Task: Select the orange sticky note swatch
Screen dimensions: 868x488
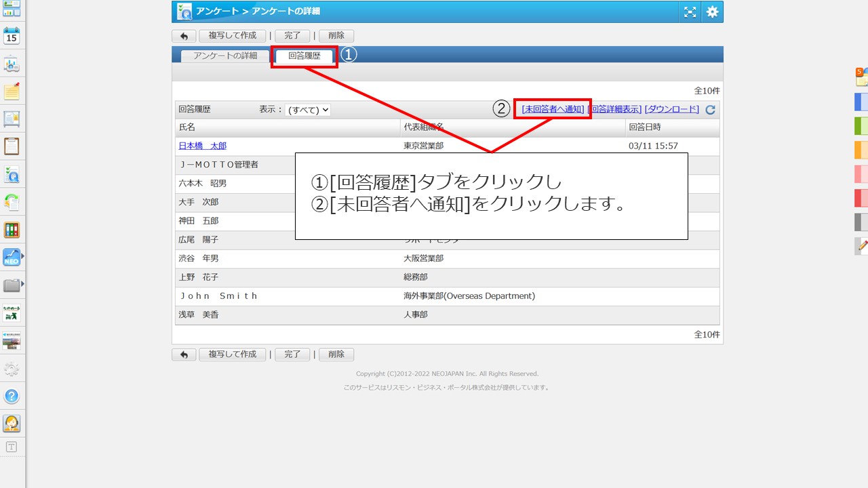Action: click(861, 150)
